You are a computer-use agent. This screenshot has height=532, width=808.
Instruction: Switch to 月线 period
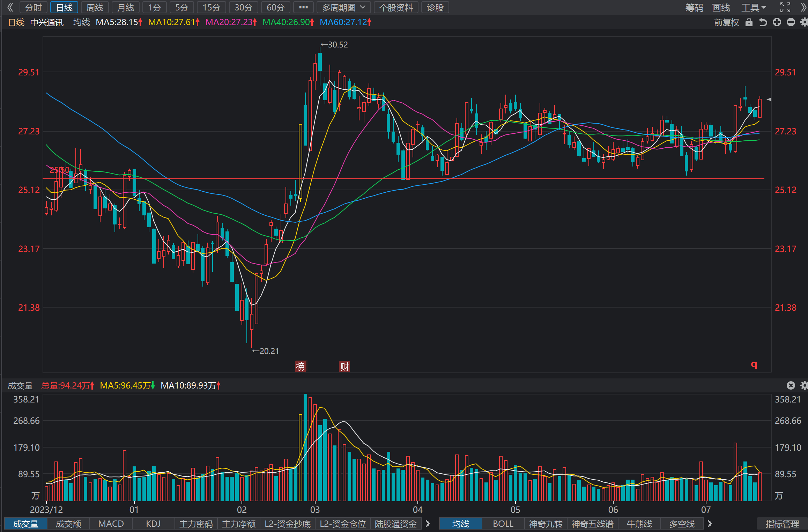(x=126, y=7)
